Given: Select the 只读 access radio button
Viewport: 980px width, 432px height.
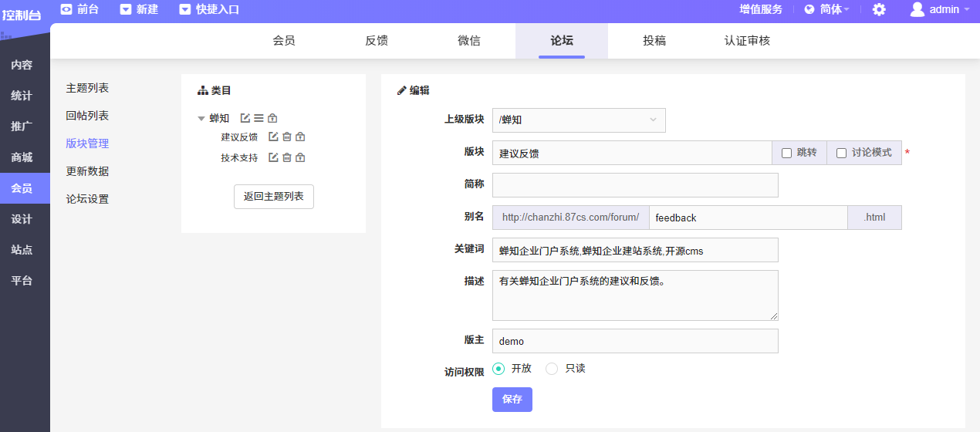Looking at the screenshot, I should tap(552, 369).
